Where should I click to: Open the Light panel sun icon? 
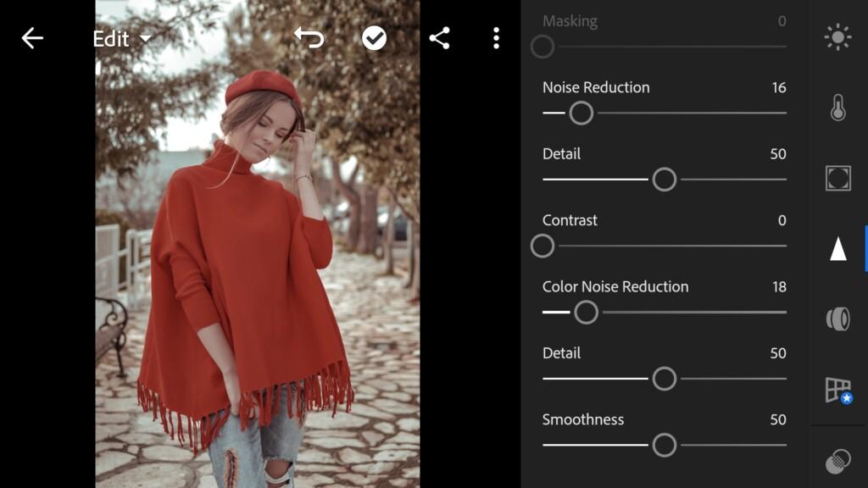[x=837, y=37]
